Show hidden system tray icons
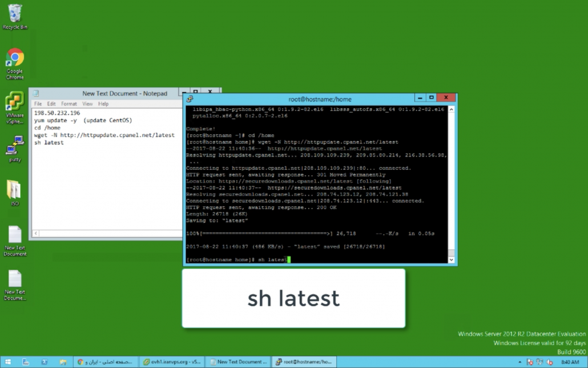Screen dimensions: 588x368 point(519,362)
